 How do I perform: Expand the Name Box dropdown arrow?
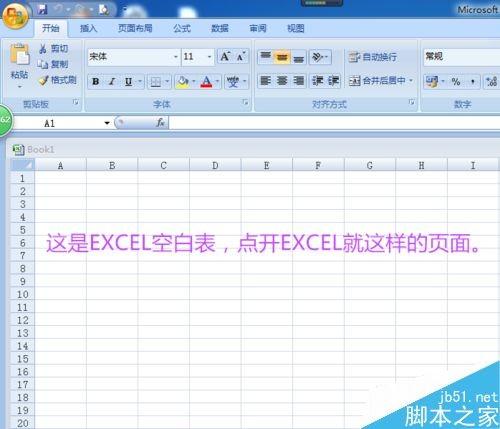pos(107,123)
